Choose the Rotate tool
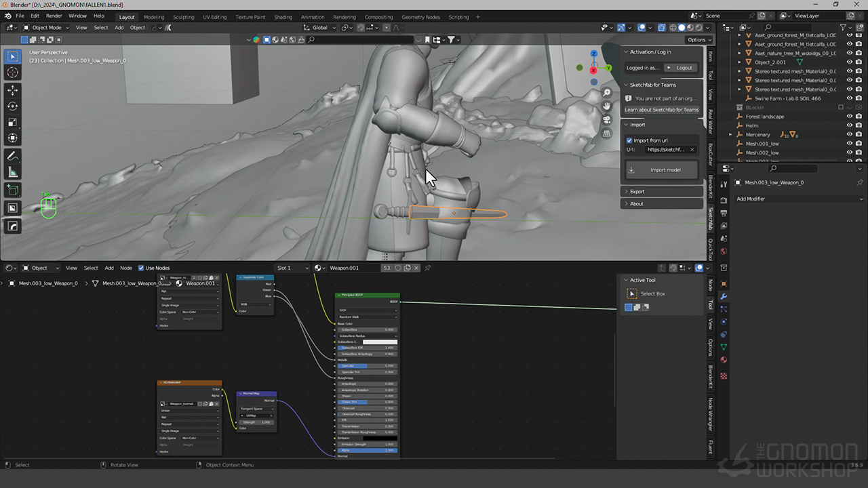 click(13, 106)
